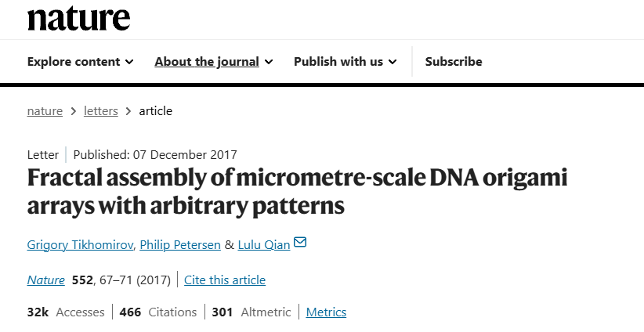
Task: Go to the letters breadcrumb link
Action: click(x=101, y=111)
